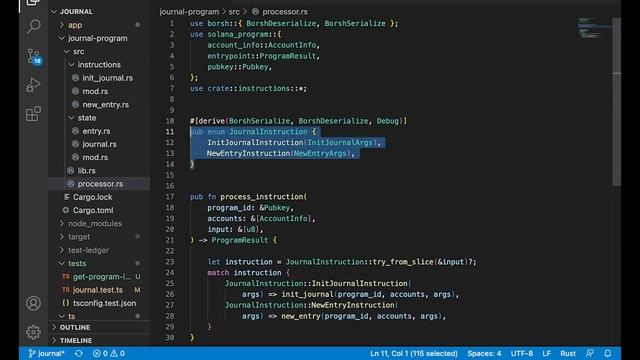Open the Extensions view
This screenshot has width=640, height=360.
33,114
